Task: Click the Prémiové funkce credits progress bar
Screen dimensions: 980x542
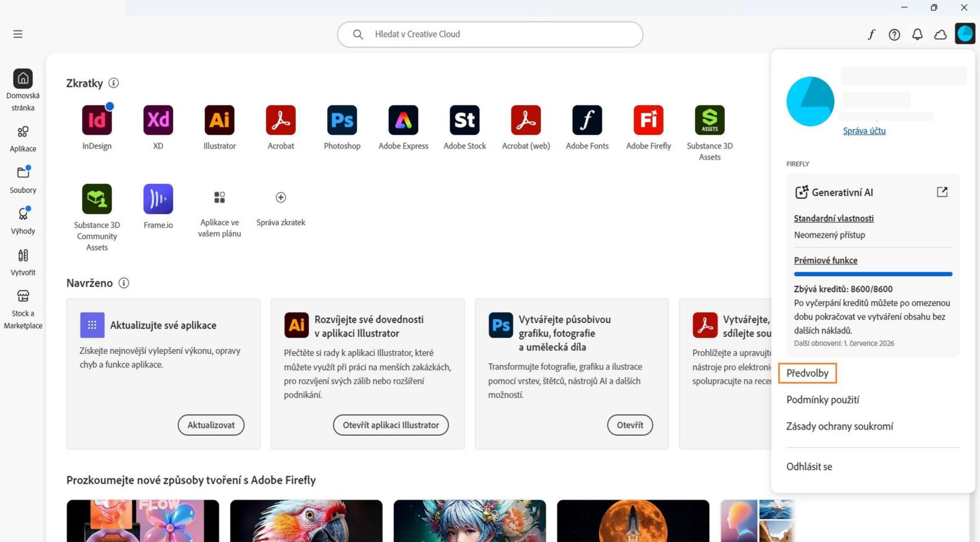Action: point(873,274)
